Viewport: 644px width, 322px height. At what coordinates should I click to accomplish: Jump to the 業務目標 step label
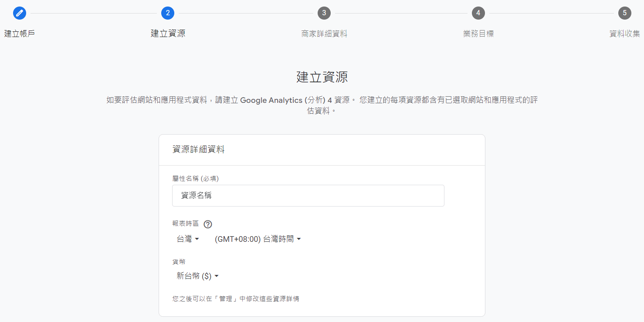(x=478, y=34)
